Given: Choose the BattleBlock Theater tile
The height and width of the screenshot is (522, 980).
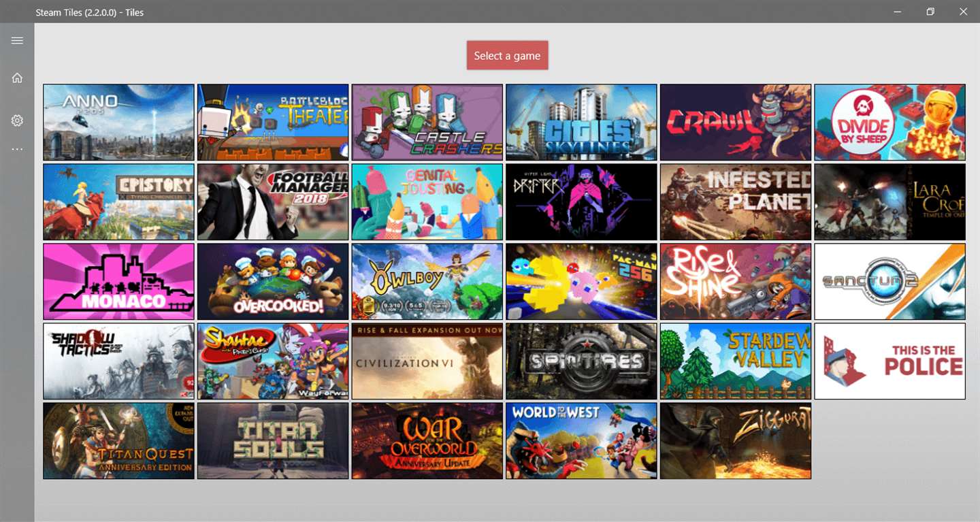Looking at the screenshot, I should click(273, 123).
